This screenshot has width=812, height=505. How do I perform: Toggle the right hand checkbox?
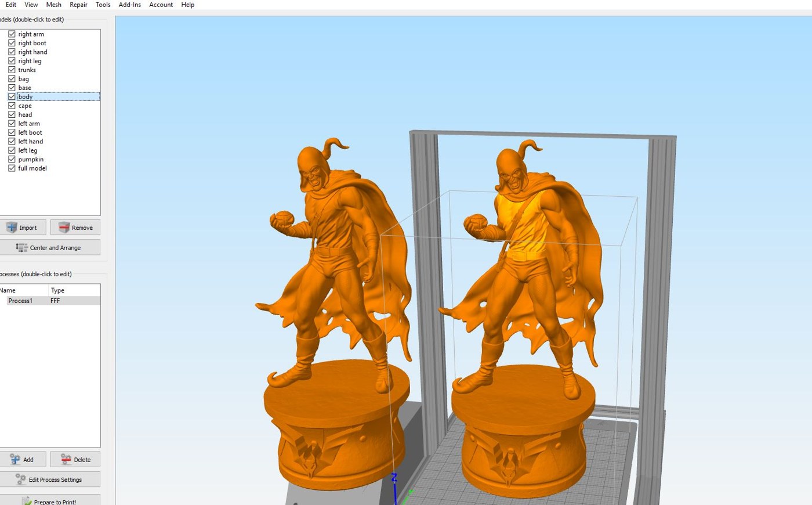pos(12,52)
